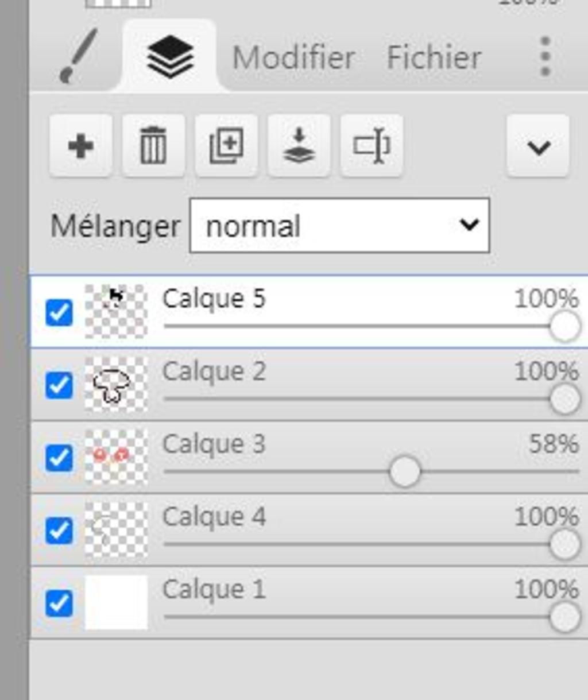Image resolution: width=588 pixels, height=700 pixels.
Task: Open the Fichier menu
Action: pyautogui.click(x=434, y=57)
